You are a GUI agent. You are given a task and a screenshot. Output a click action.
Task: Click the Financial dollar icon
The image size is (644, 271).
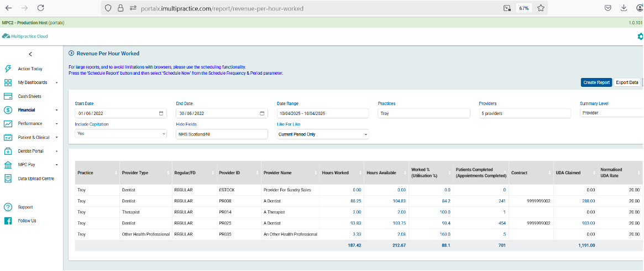click(x=7, y=110)
